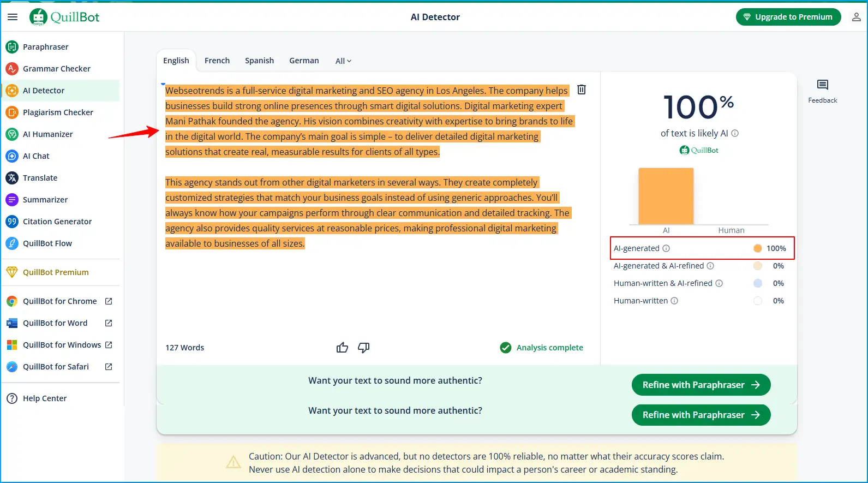Click Upgrade to Premium button
Image resolution: width=868 pixels, height=483 pixels.
pyautogui.click(x=788, y=17)
